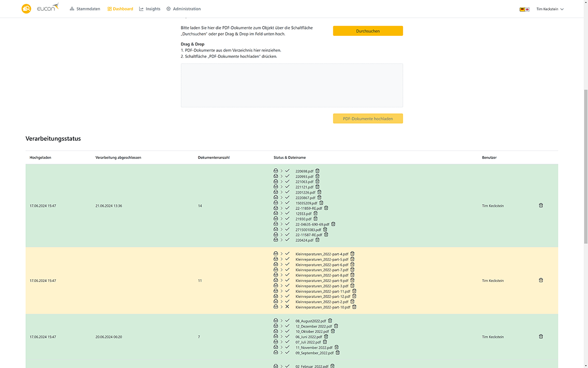Delete Kleinreparaturen_2022-part-10.pdf trash icon
588x368 pixels.
[354, 307]
